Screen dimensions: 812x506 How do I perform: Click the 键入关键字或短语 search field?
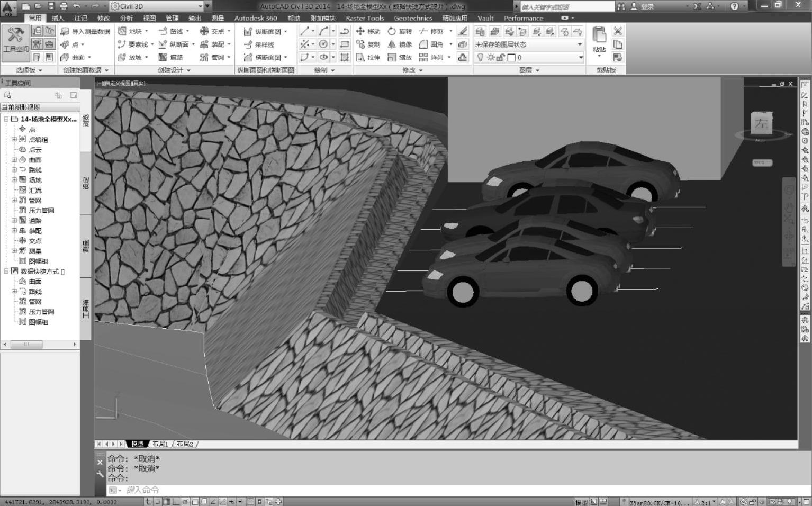pos(567,6)
